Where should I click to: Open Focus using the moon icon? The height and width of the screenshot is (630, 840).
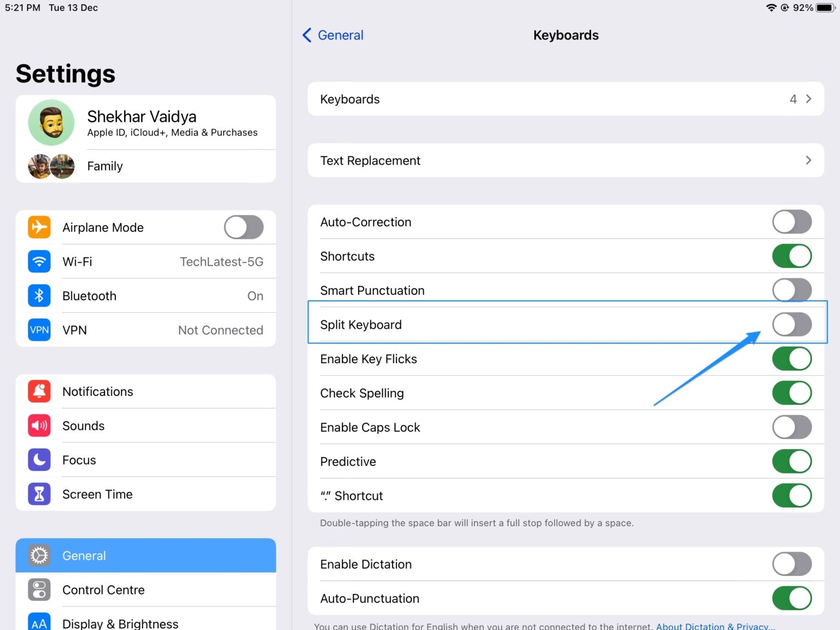tap(39, 460)
